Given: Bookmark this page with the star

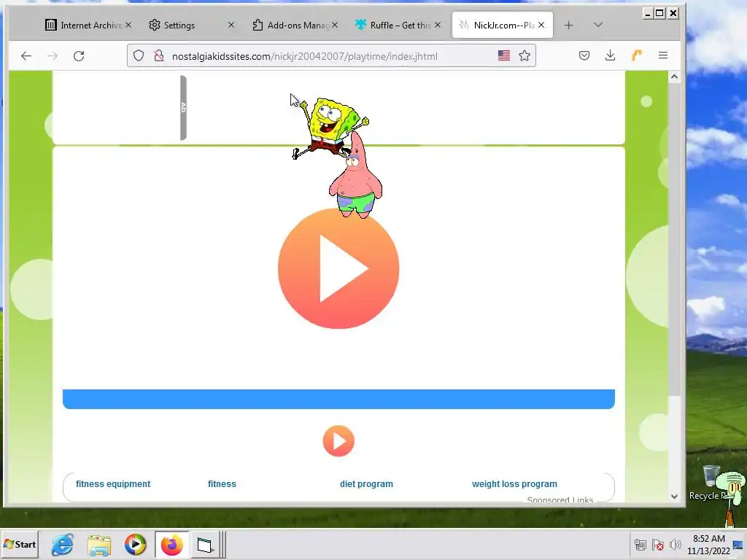Looking at the screenshot, I should pos(525,55).
